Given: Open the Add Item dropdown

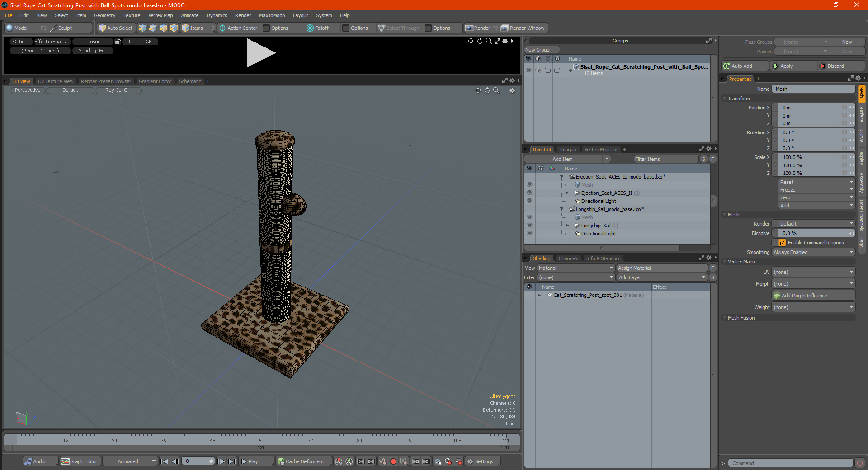Looking at the screenshot, I should point(567,159).
